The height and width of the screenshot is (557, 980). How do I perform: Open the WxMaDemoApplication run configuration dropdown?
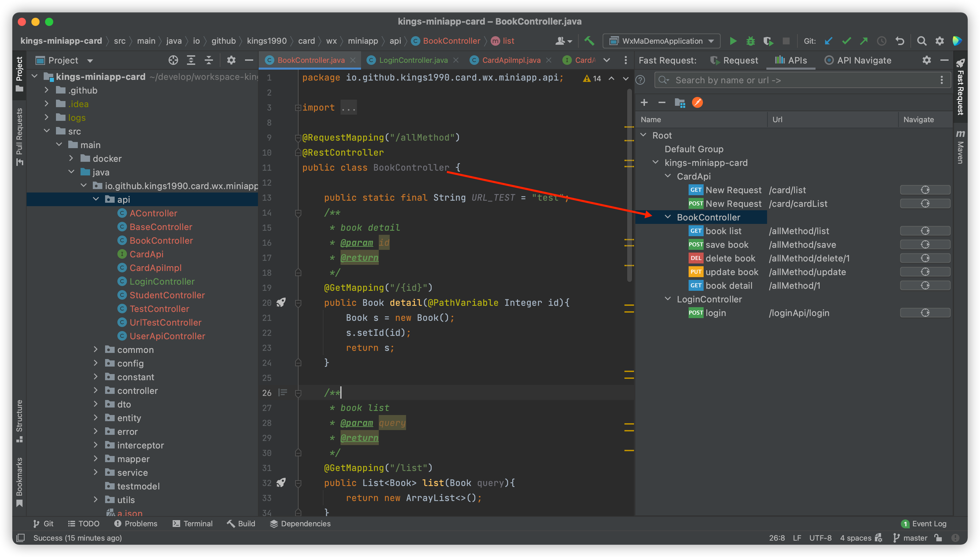pyautogui.click(x=662, y=41)
